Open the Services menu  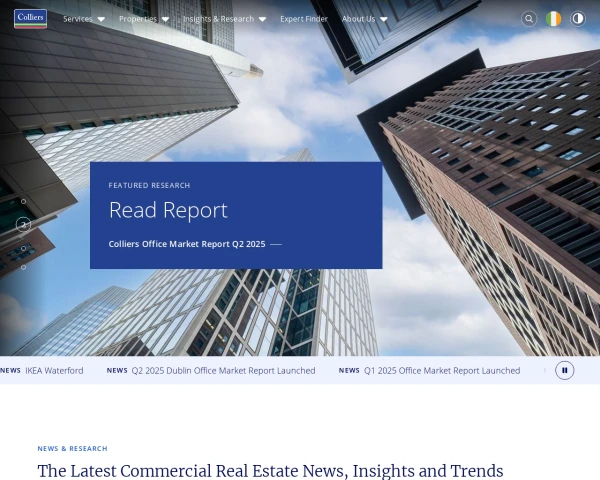pyautogui.click(x=78, y=19)
